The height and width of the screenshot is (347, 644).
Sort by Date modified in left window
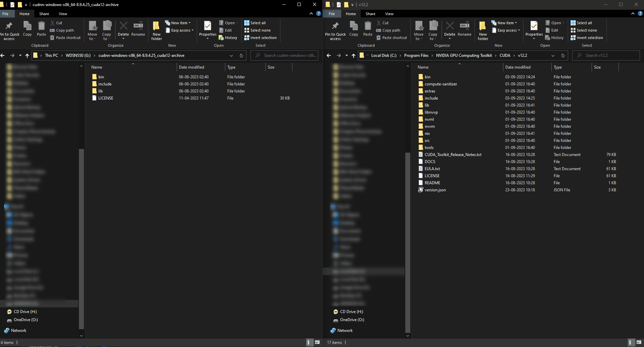coord(200,67)
